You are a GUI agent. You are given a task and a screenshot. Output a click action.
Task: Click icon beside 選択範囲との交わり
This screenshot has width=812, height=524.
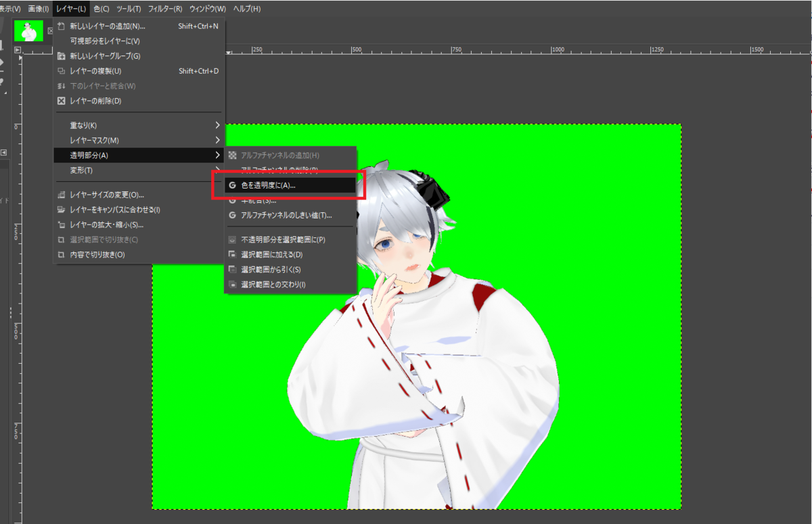tap(233, 284)
